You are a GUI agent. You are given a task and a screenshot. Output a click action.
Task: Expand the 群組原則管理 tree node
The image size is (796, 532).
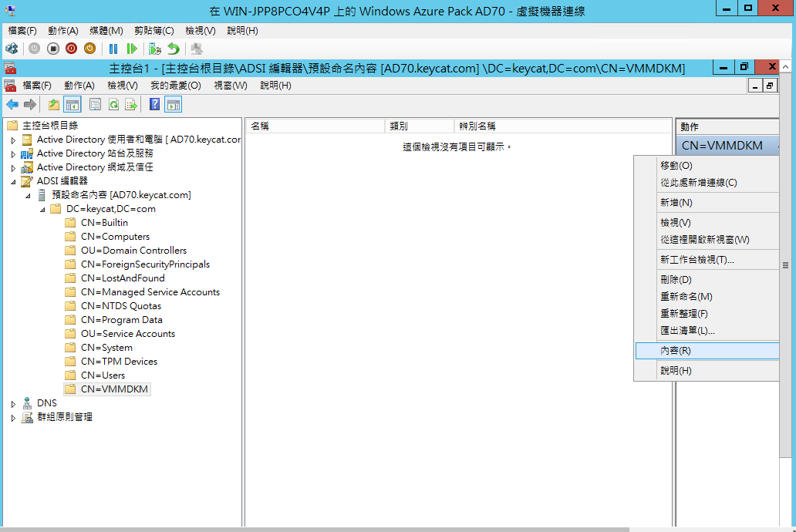[13, 418]
